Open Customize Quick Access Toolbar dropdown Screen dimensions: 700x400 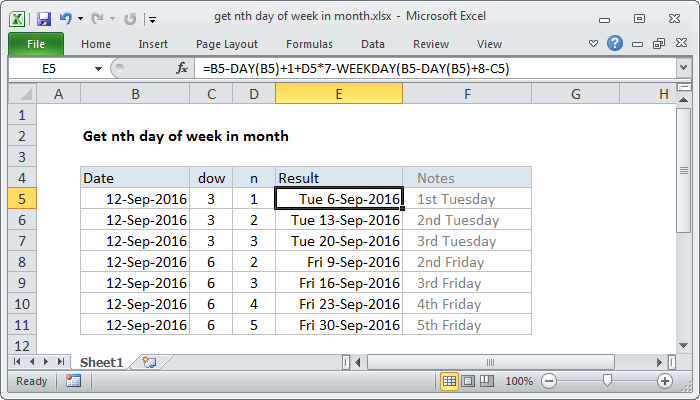click(x=153, y=20)
